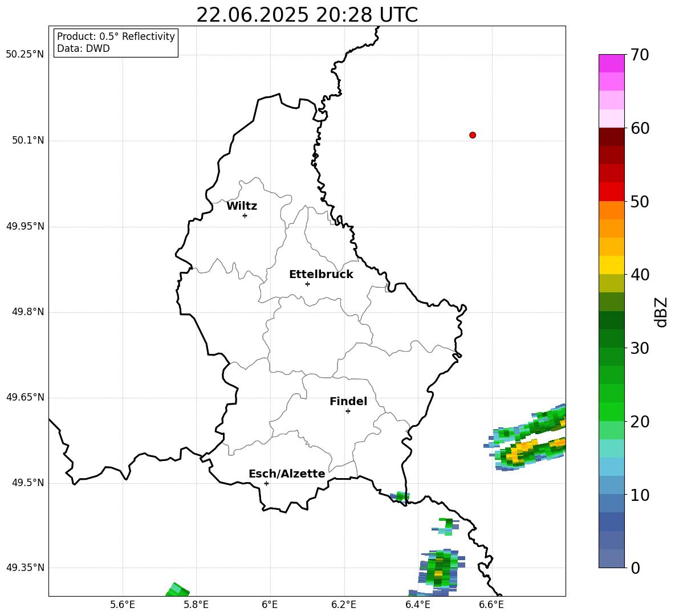Click the 70 value on colorbar
This screenshot has width=675, height=616.
tap(640, 55)
